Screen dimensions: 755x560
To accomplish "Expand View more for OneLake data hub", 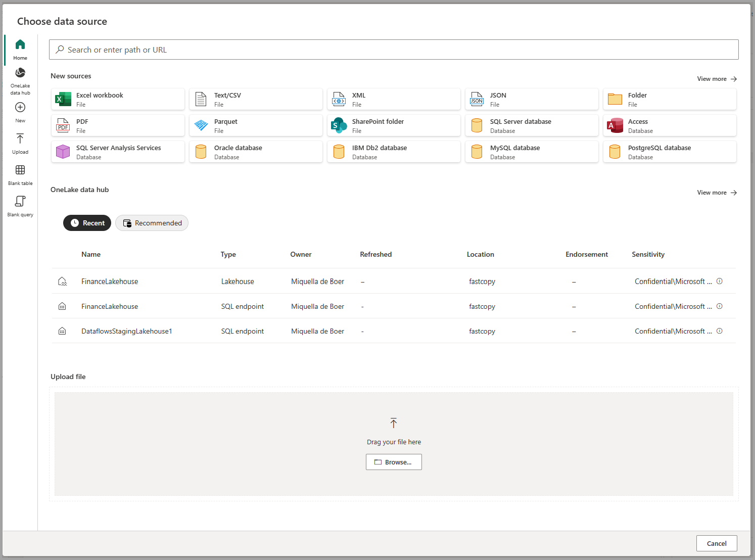I will [x=717, y=193].
